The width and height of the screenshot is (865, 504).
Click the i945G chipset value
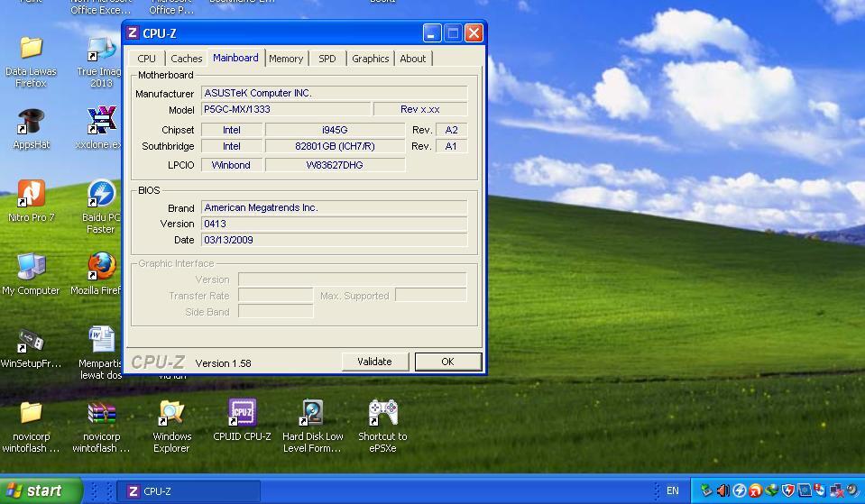(335, 130)
